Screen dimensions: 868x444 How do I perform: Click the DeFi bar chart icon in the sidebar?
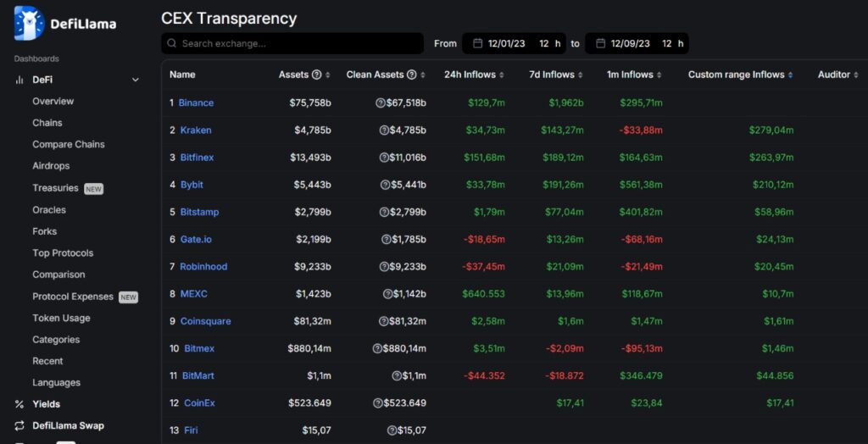coord(19,80)
